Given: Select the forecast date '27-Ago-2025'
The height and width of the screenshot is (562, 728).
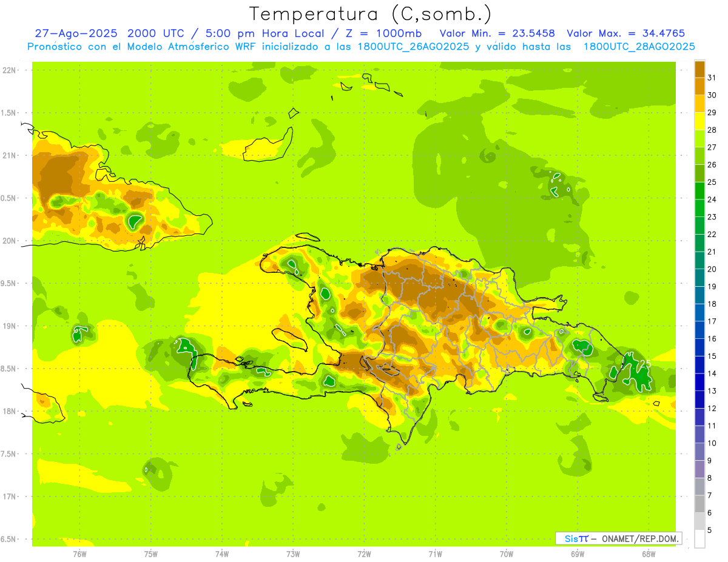Looking at the screenshot, I should pyautogui.click(x=76, y=33).
